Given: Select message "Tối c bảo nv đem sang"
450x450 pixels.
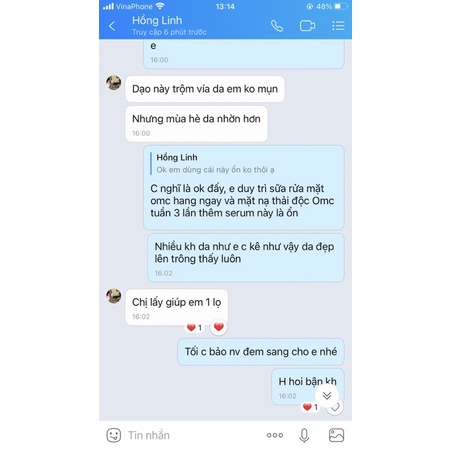Looking at the screenshot, I should point(261,352).
